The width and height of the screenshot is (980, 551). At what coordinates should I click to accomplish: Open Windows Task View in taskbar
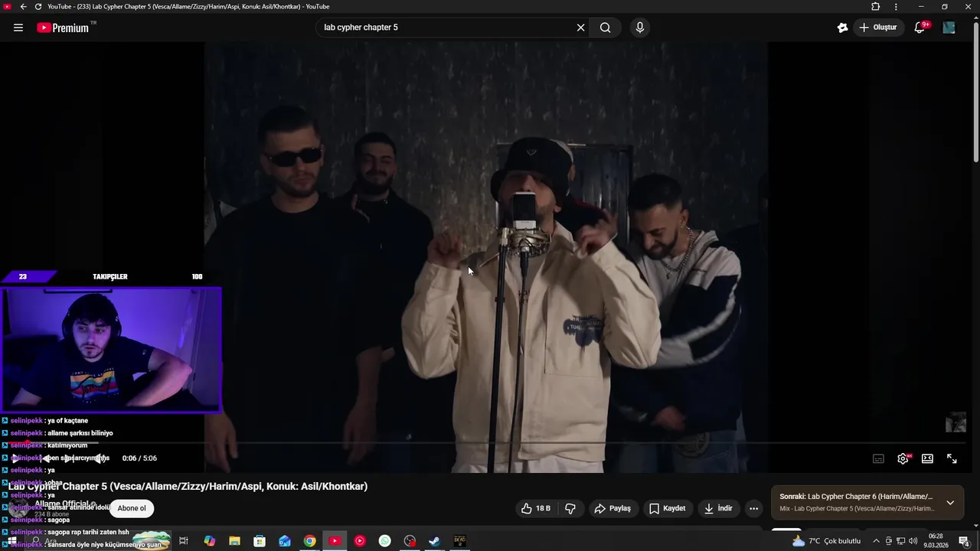click(x=184, y=541)
